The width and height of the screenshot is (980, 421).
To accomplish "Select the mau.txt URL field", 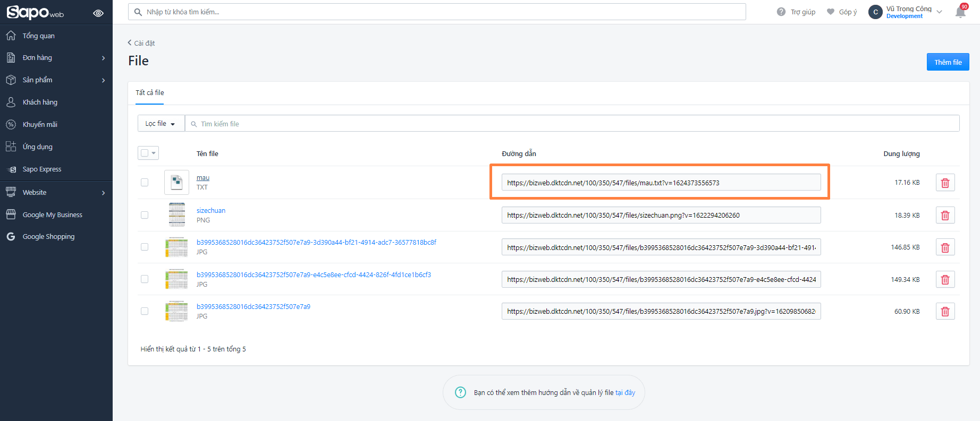I will tap(661, 183).
